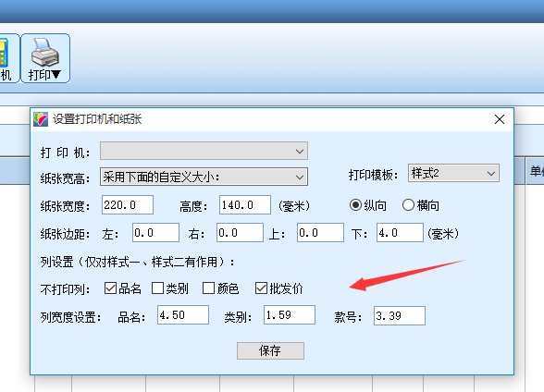The height and width of the screenshot is (392, 544).
Task: Click the 保存 button
Action: pos(270,350)
